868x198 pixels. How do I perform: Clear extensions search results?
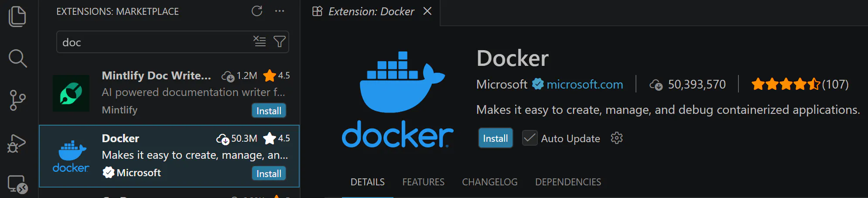[260, 41]
